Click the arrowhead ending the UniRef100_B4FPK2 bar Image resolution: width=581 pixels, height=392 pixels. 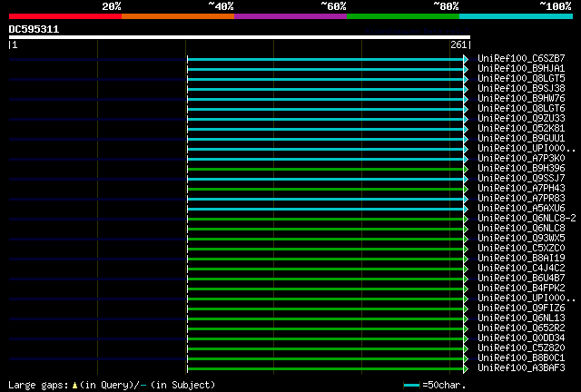tap(466, 289)
